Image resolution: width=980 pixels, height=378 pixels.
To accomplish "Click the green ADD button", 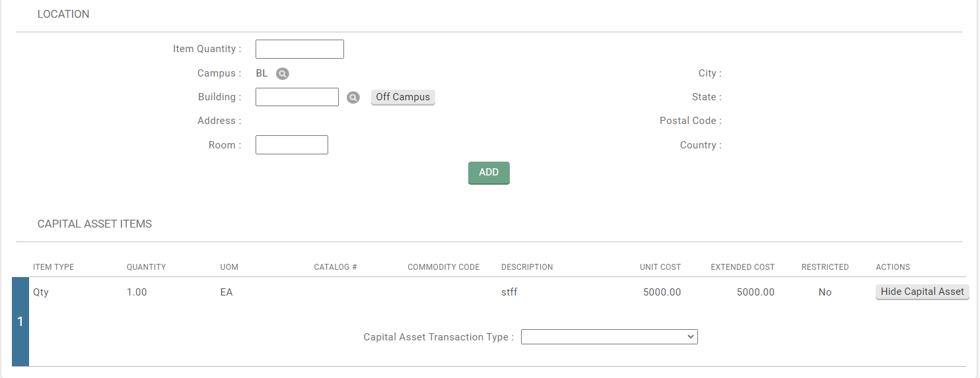I will click(x=489, y=173).
